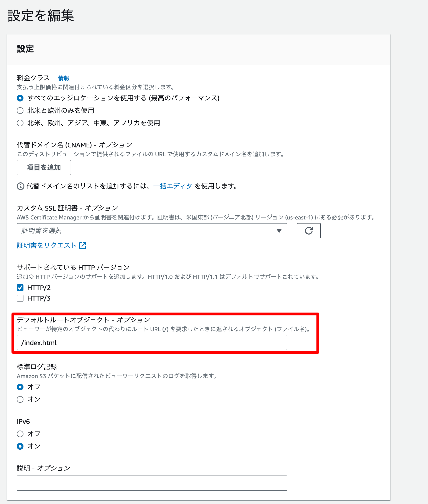Open the 一括エディタ link
The height and width of the screenshot is (504, 428).
173,186
